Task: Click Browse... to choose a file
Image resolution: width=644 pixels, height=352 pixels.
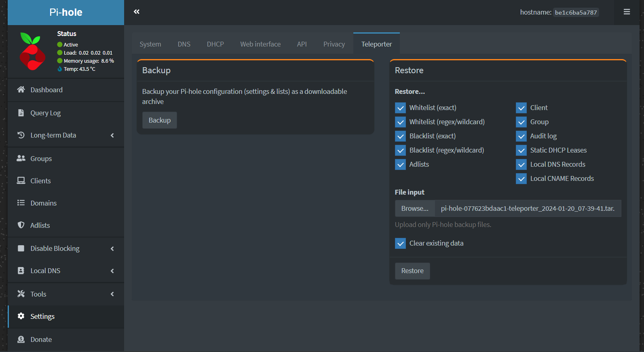Action: 415,208
